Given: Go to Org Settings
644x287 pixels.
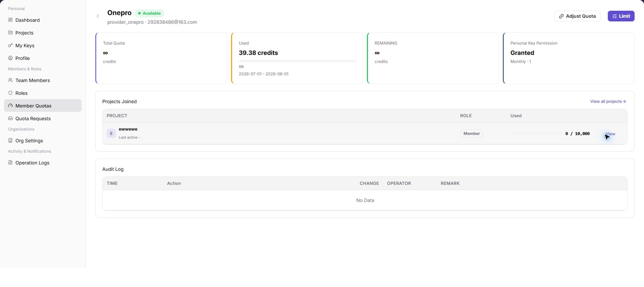Looking at the screenshot, I should tap(43, 141).
